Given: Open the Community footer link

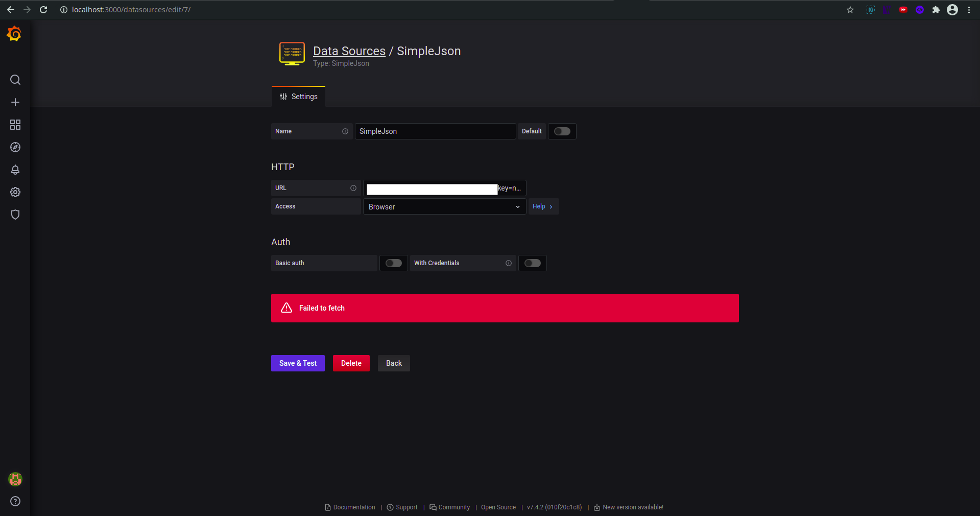Looking at the screenshot, I should click(x=450, y=507).
